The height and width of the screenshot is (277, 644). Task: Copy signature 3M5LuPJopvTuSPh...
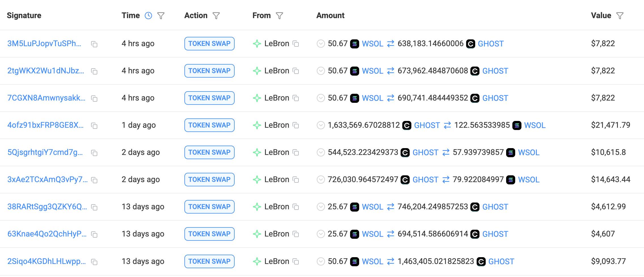click(x=94, y=44)
